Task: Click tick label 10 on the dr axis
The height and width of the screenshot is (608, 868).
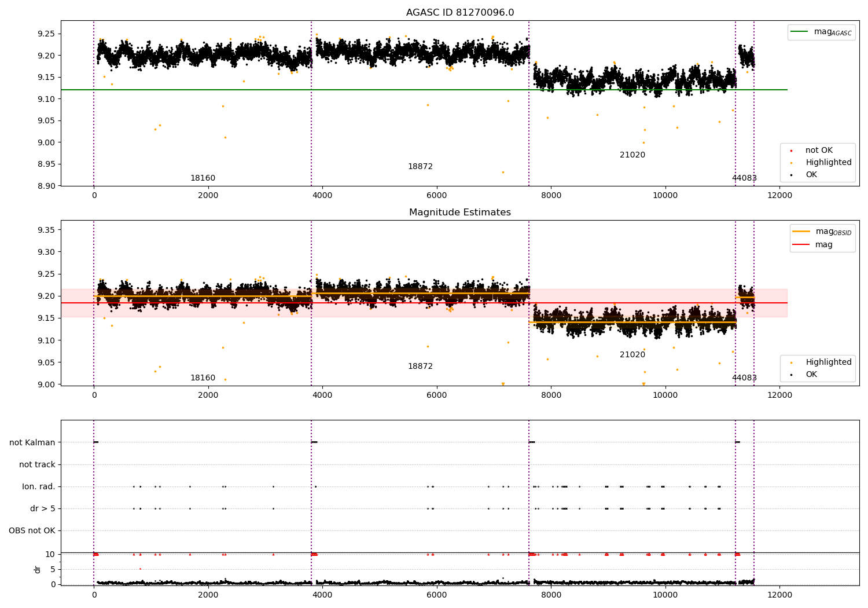Action: point(50,555)
